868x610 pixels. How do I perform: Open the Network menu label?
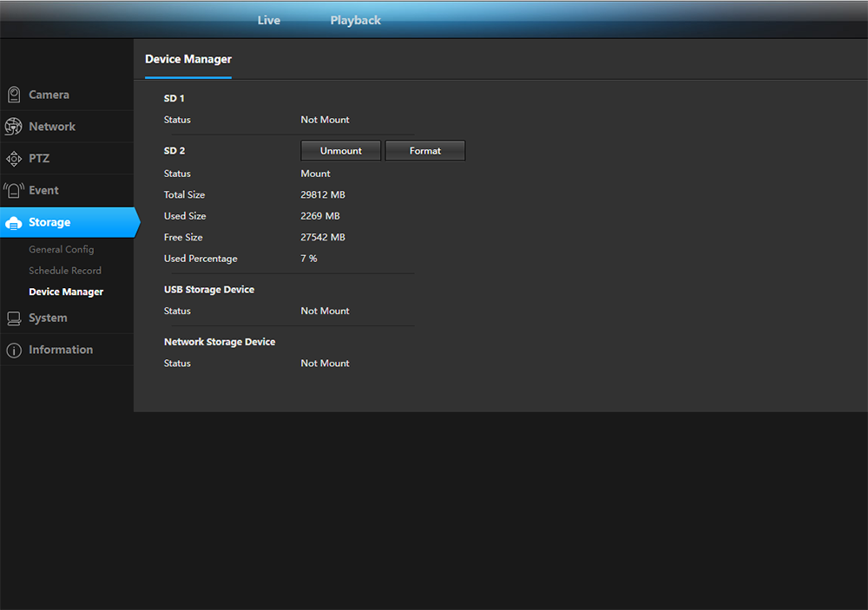52,127
